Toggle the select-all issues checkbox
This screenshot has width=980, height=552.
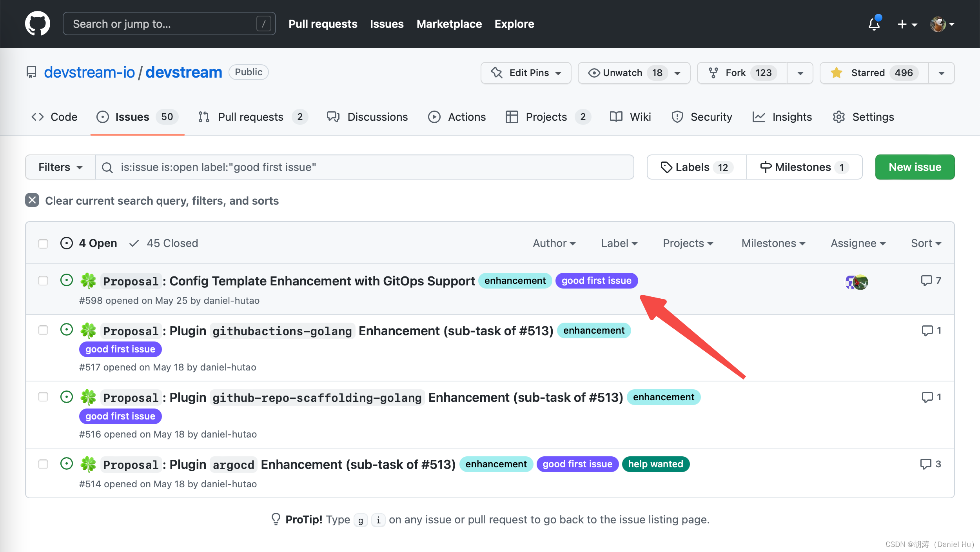pyautogui.click(x=43, y=243)
